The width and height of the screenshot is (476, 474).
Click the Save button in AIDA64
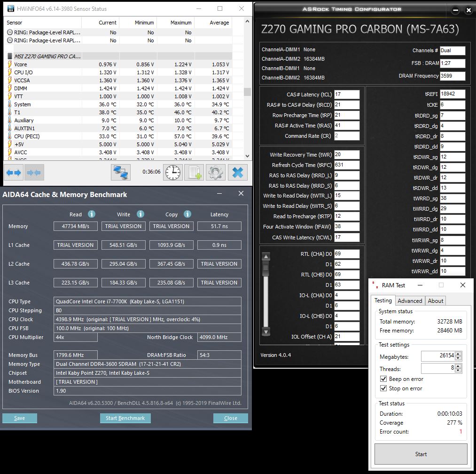tap(20, 418)
